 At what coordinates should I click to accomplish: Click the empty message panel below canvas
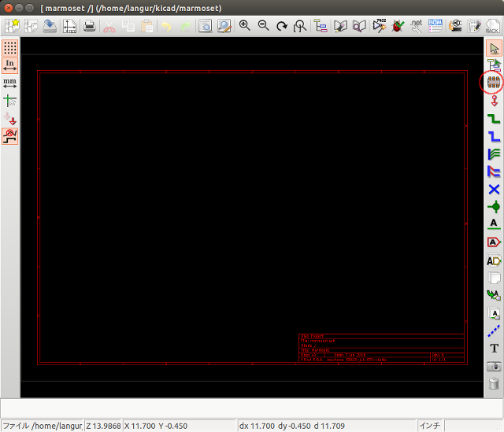tap(252, 408)
